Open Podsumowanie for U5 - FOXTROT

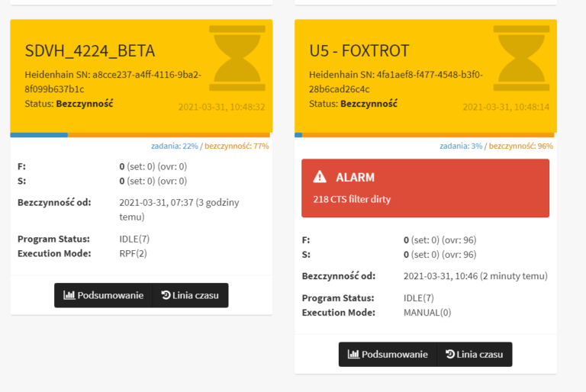[388, 355]
